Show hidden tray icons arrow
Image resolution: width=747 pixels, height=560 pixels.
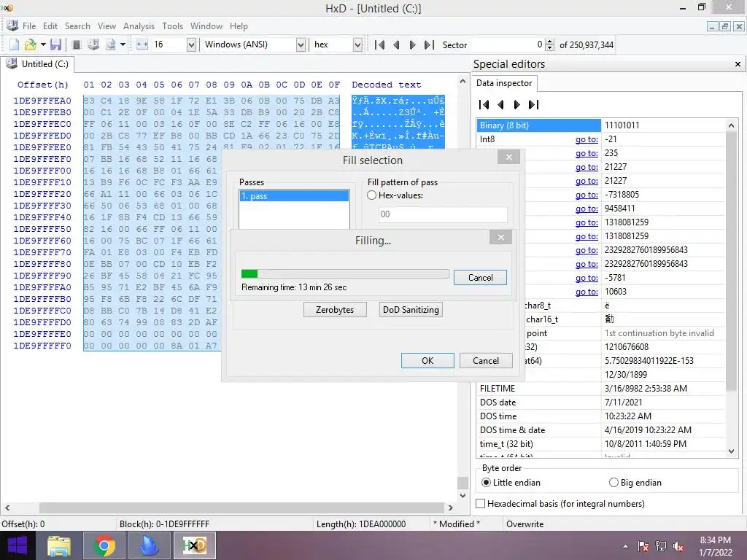625,546
